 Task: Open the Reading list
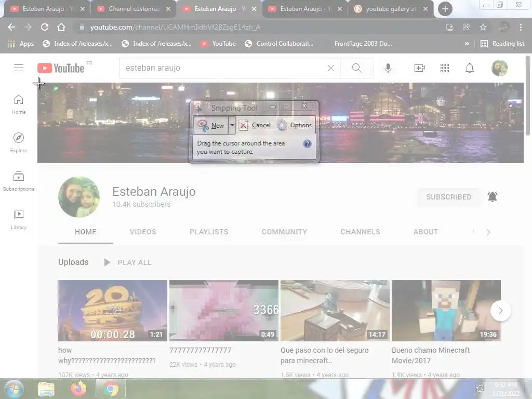[503, 44]
